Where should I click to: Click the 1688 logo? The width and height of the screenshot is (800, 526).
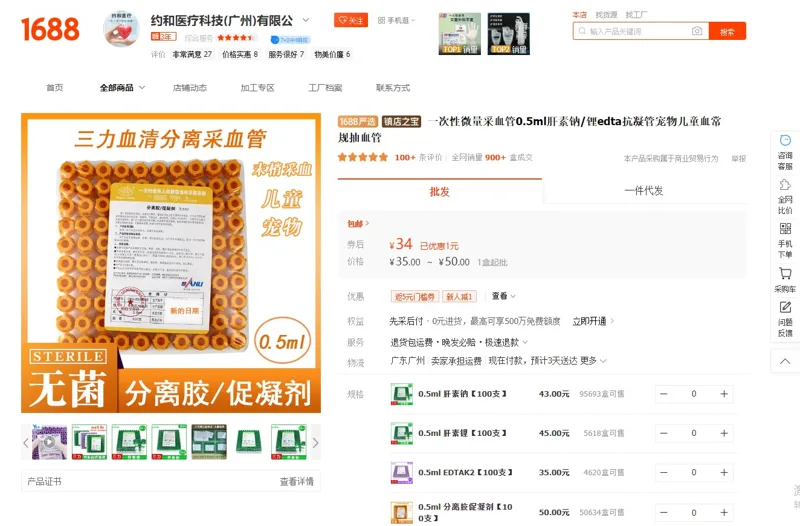(x=50, y=29)
